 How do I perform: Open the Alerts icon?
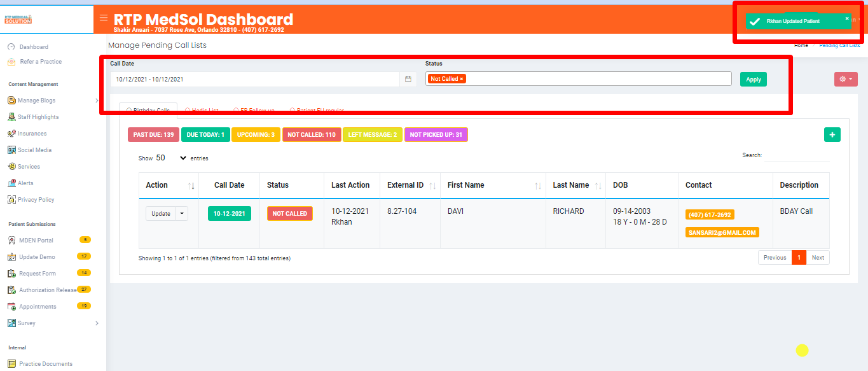11,183
